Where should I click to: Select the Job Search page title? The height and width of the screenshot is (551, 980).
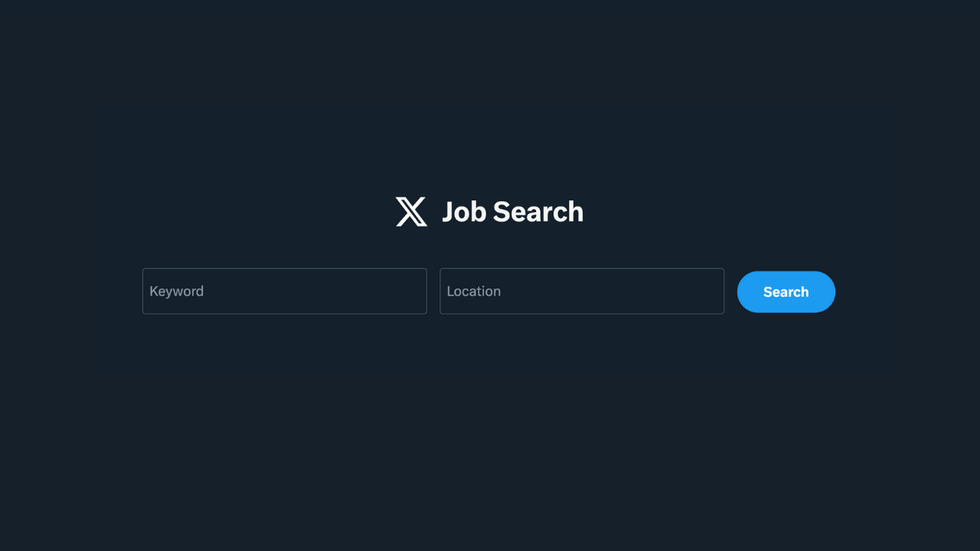(x=512, y=212)
